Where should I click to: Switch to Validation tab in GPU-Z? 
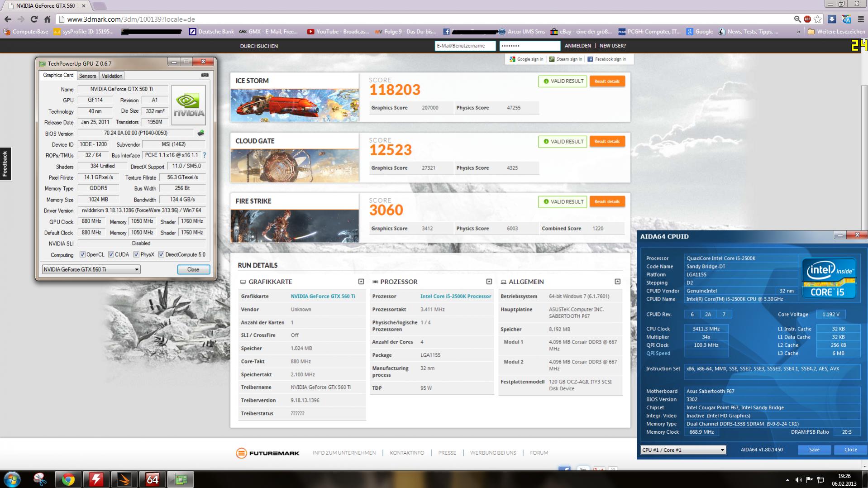[112, 76]
